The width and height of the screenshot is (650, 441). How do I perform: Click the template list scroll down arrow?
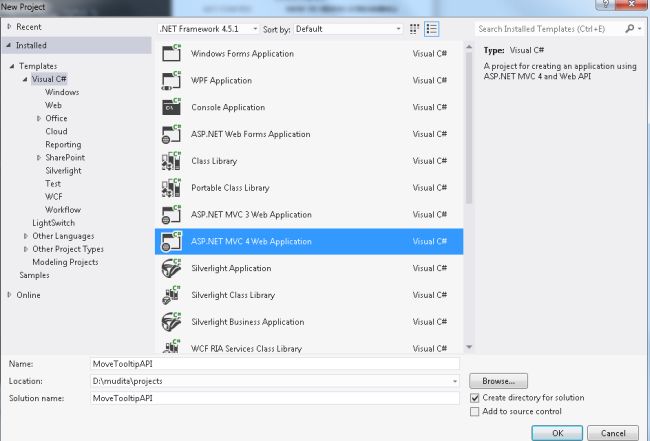[x=469, y=347]
